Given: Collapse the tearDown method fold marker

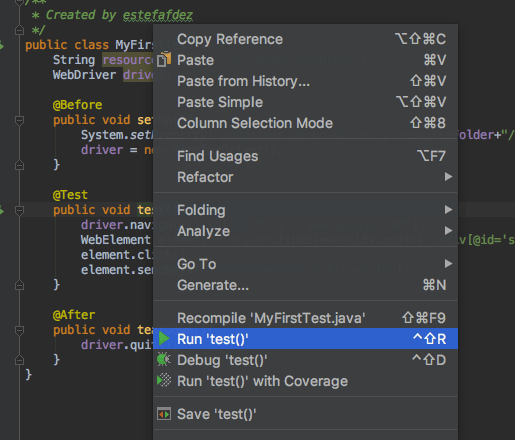Looking at the screenshot, I should tap(20, 330).
